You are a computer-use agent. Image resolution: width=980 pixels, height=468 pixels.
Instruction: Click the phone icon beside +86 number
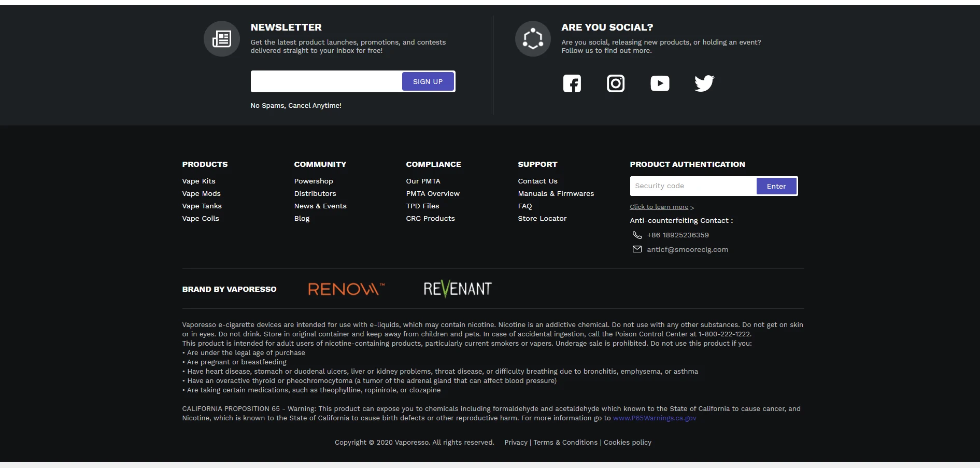click(x=637, y=235)
